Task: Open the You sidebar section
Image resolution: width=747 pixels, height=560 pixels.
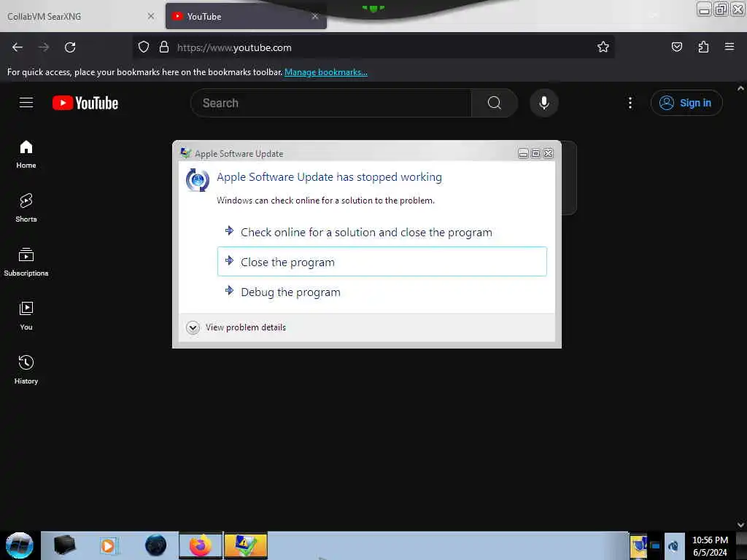Action: pos(26,316)
